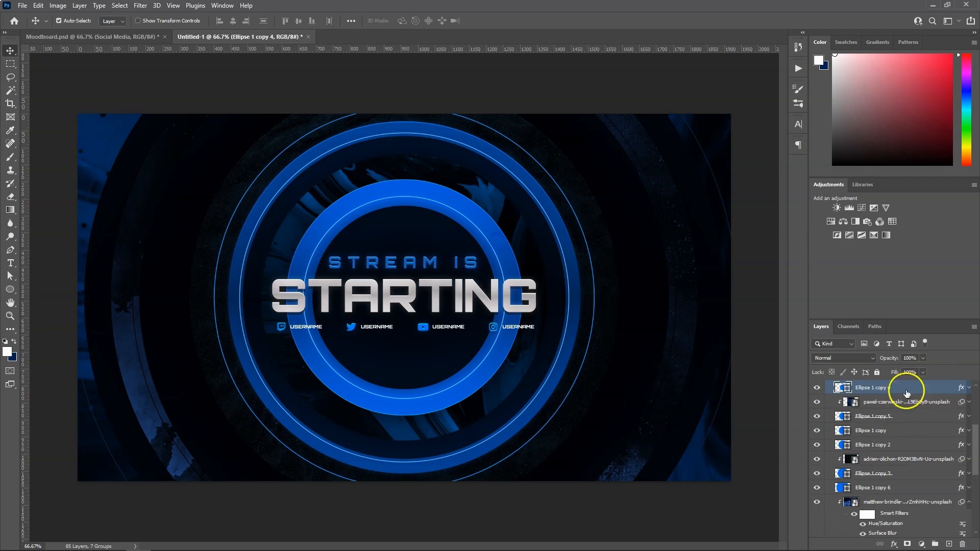Hide the Ellipse 1 copy 6 layer

(x=817, y=488)
